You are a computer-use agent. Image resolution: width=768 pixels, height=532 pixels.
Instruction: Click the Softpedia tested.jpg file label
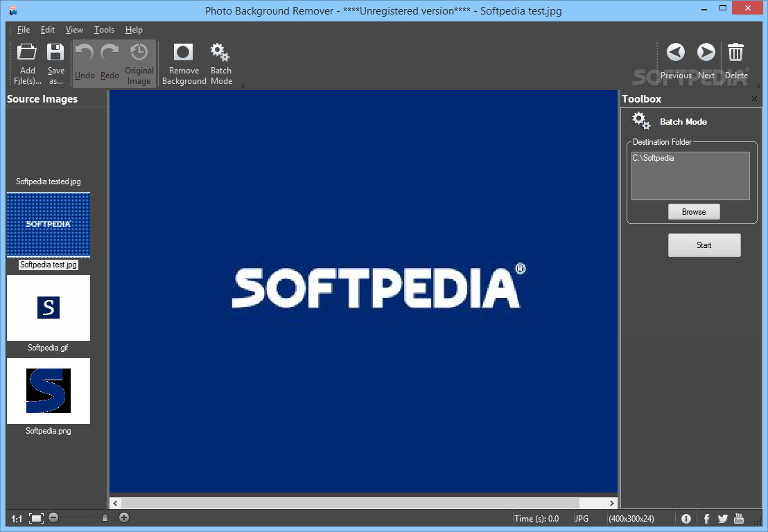49,181
